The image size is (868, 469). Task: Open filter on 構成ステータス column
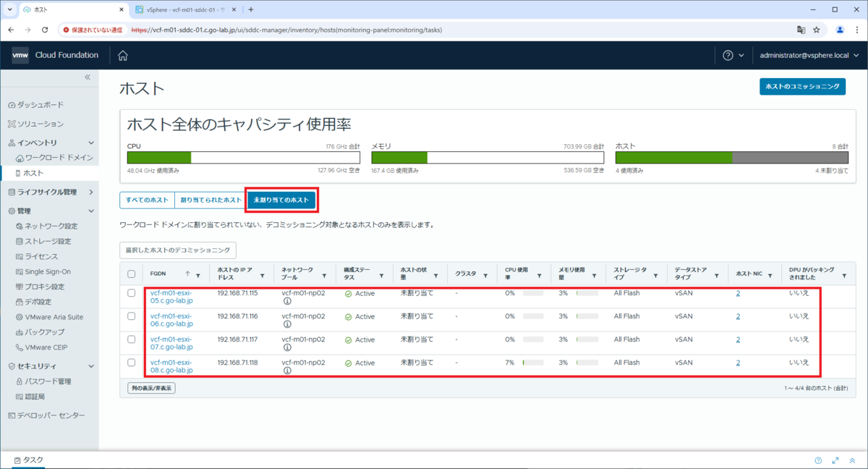(x=381, y=276)
